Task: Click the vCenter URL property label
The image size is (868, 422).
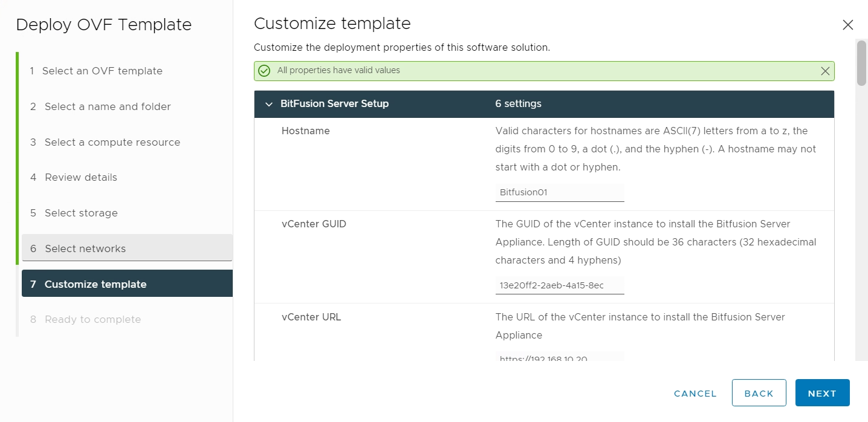Action: click(311, 317)
